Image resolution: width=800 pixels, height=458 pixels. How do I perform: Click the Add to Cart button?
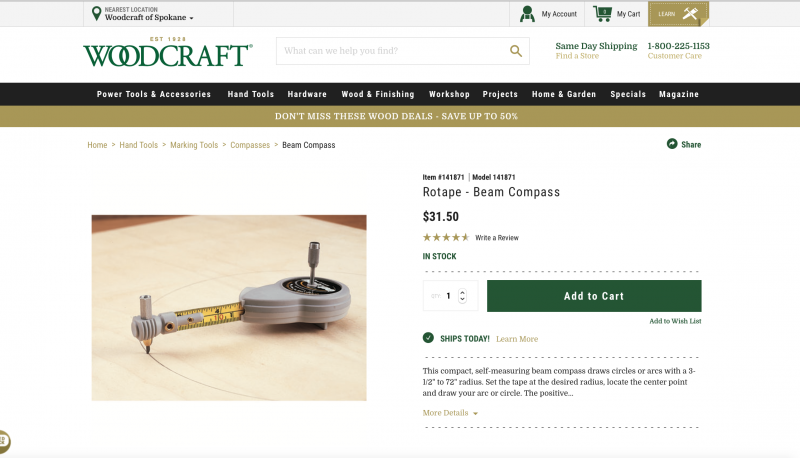(594, 296)
